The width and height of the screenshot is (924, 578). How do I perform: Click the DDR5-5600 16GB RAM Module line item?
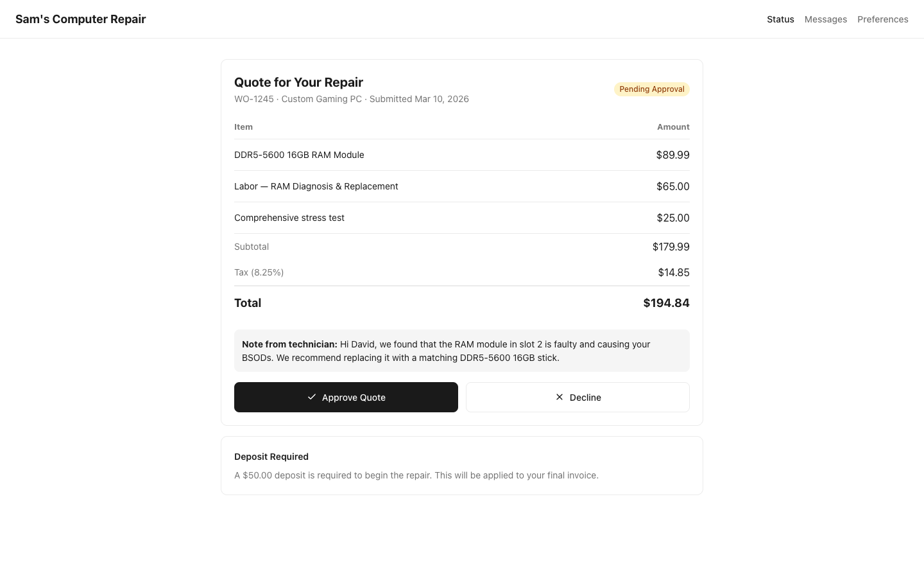point(299,155)
